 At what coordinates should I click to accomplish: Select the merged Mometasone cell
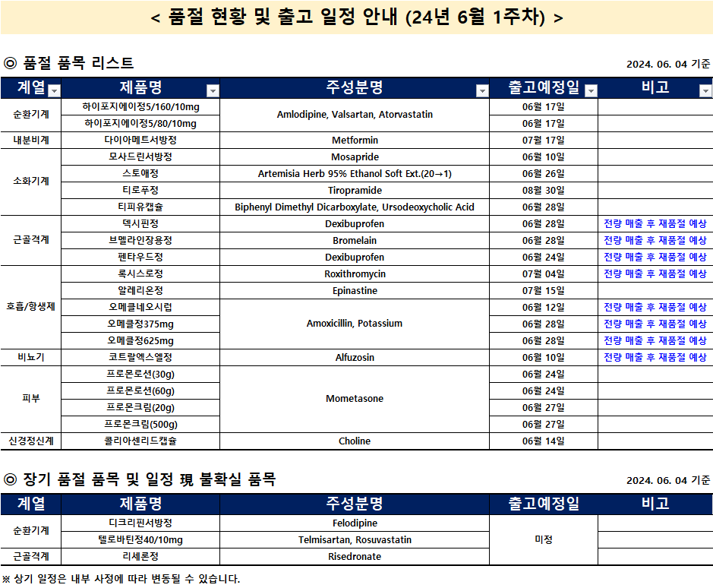(x=355, y=399)
